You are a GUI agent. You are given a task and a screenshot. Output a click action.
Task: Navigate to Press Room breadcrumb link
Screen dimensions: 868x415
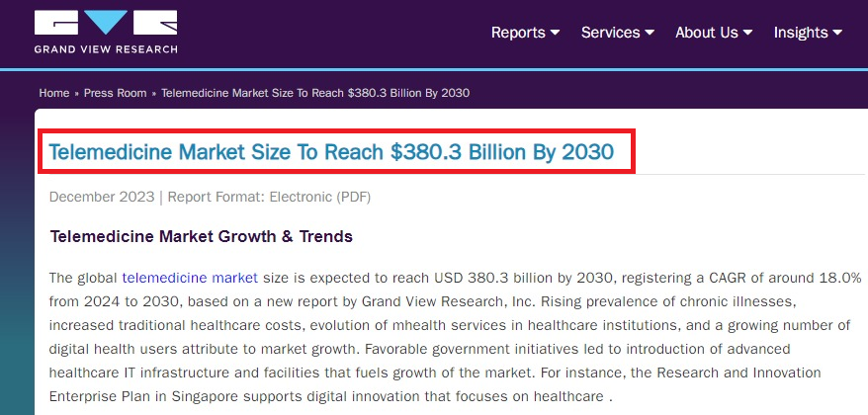pos(115,93)
